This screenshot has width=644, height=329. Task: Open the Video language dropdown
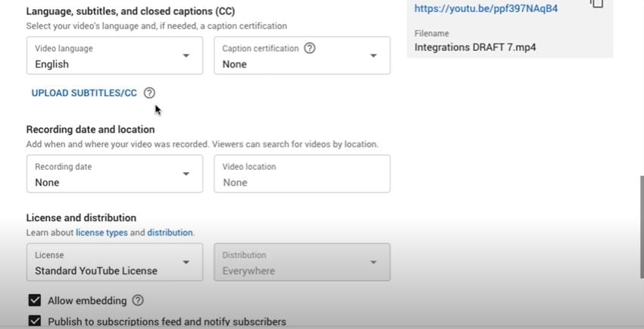(x=114, y=56)
